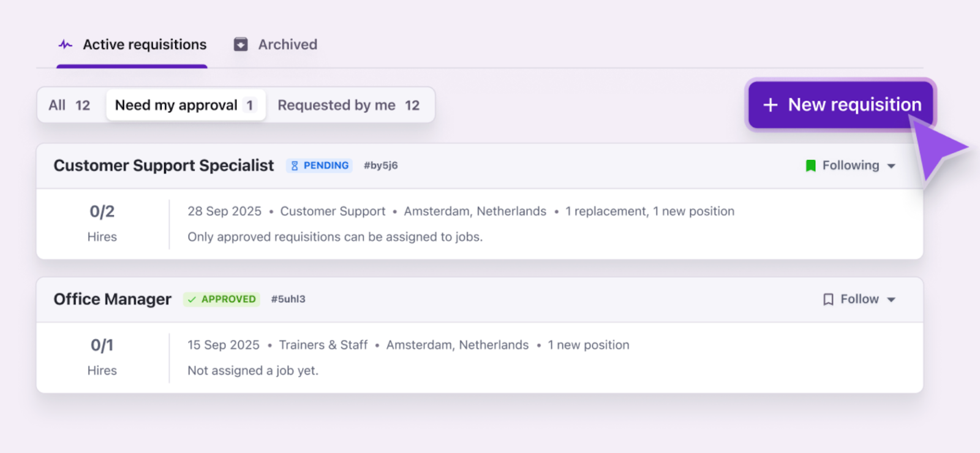Image resolution: width=980 pixels, height=453 pixels.
Task: Click the green Following bookmark icon
Action: click(x=810, y=166)
